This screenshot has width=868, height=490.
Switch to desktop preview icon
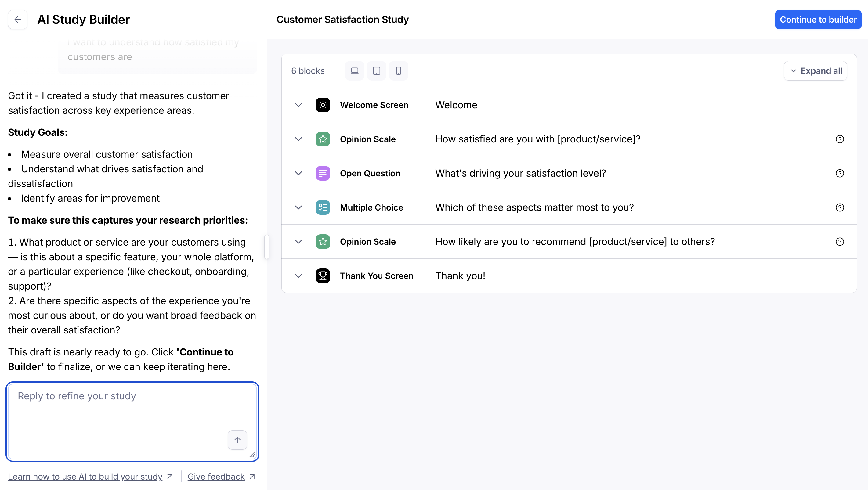(354, 71)
